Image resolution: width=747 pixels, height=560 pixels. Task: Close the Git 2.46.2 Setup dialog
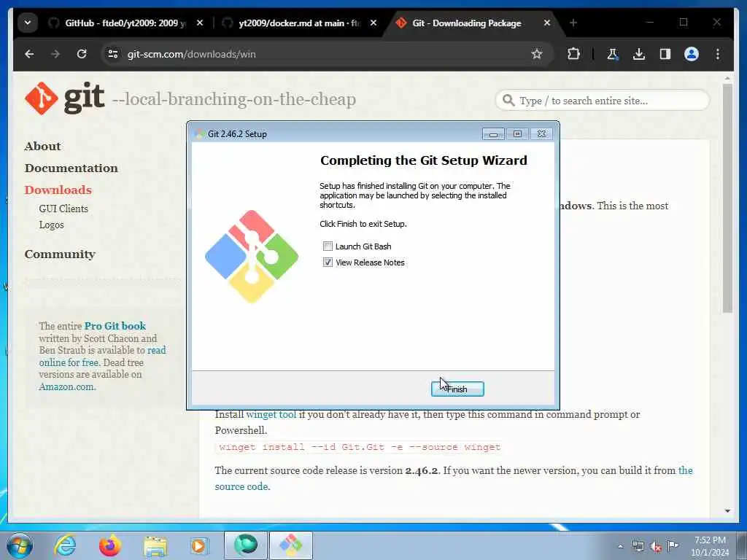(x=542, y=134)
